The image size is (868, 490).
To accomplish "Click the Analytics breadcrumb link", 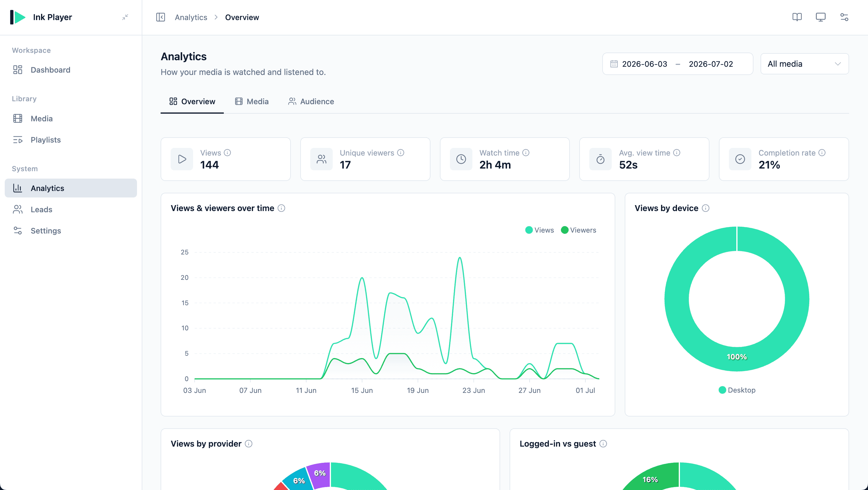I will click(191, 17).
